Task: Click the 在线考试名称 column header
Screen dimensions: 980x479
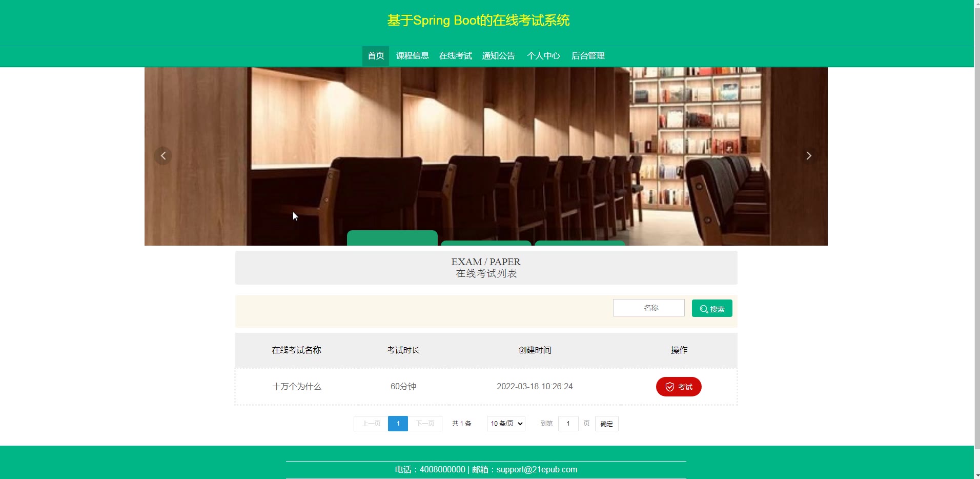Action: click(x=297, y=350)
